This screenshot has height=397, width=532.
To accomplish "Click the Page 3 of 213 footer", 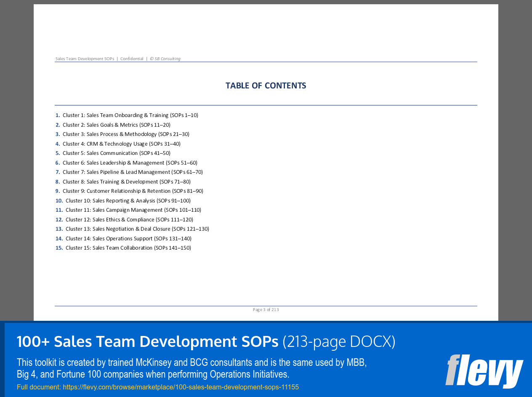I will pos(266,309).
